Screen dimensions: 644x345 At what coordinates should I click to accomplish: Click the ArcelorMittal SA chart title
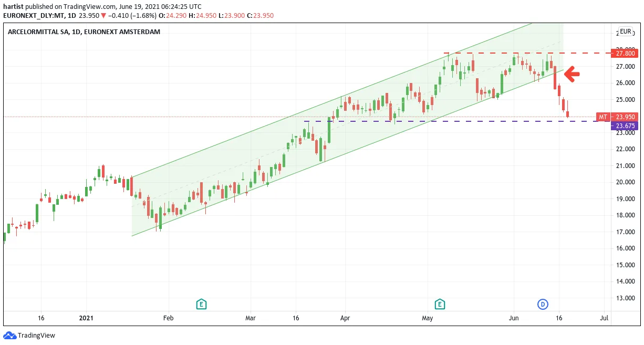point(84,32)
